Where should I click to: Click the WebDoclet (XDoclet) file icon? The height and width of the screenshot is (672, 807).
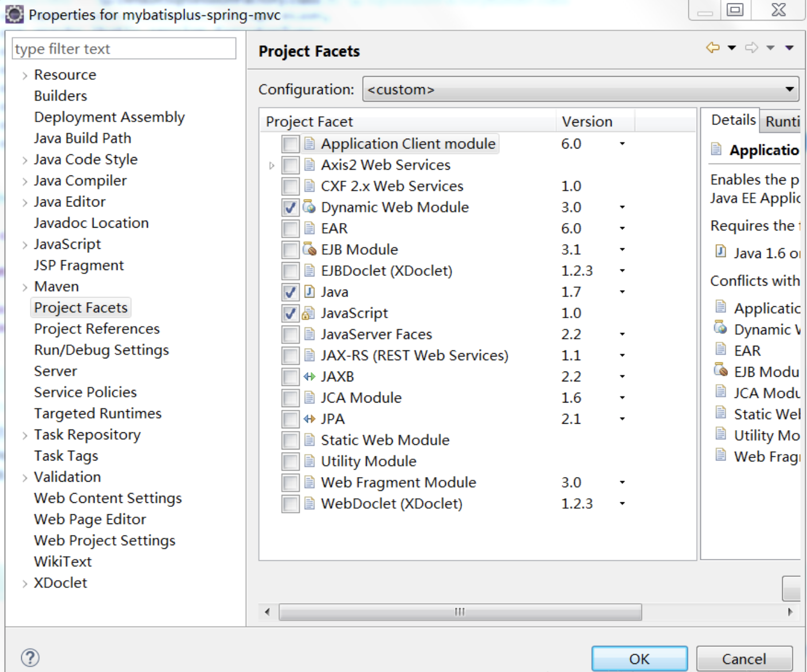[x=310, y=504]
